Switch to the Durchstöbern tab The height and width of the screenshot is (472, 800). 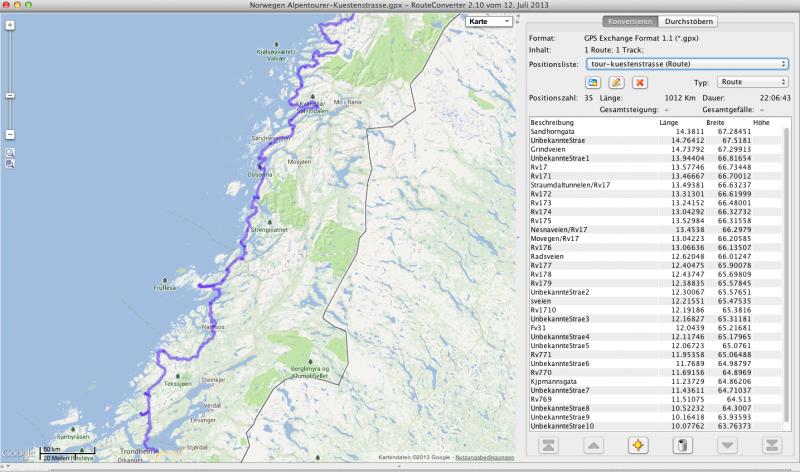pos(689,21)
